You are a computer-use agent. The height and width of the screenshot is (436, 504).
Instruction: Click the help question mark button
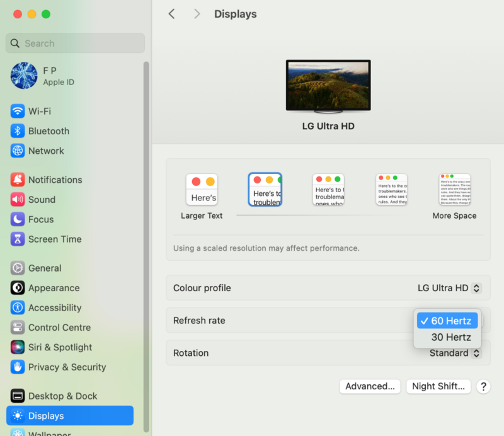(483, 386)
